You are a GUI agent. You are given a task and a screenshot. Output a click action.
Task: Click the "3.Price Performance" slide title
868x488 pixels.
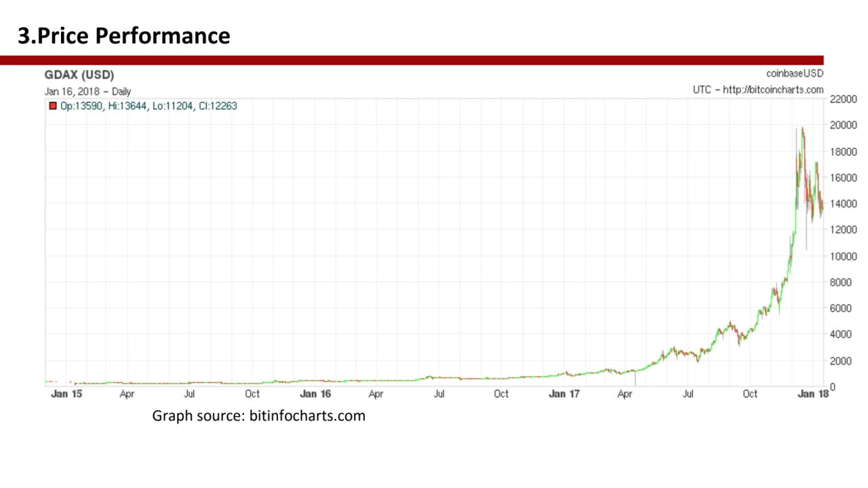tap(124, 35)
